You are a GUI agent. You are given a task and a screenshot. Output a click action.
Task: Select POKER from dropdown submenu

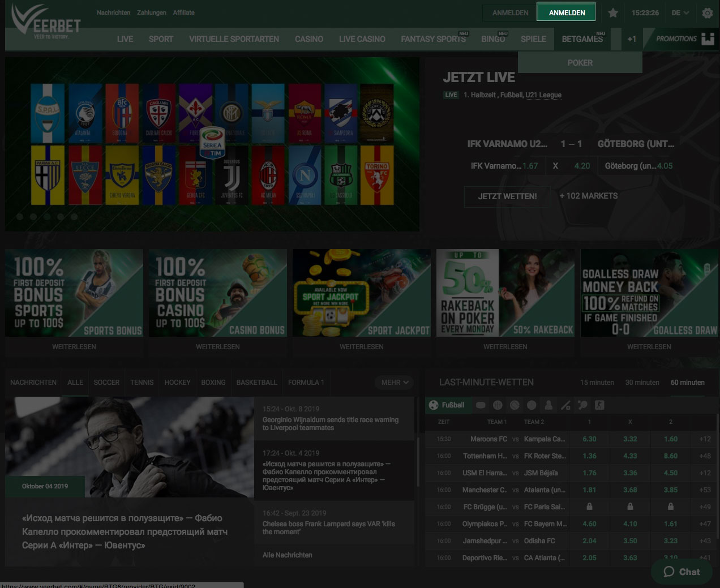coord(580,63)
